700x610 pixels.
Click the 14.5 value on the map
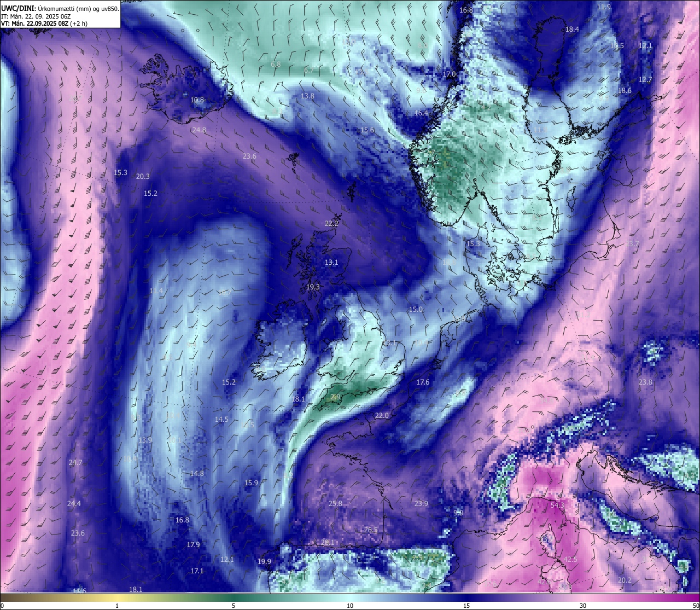tap(221, 420)
